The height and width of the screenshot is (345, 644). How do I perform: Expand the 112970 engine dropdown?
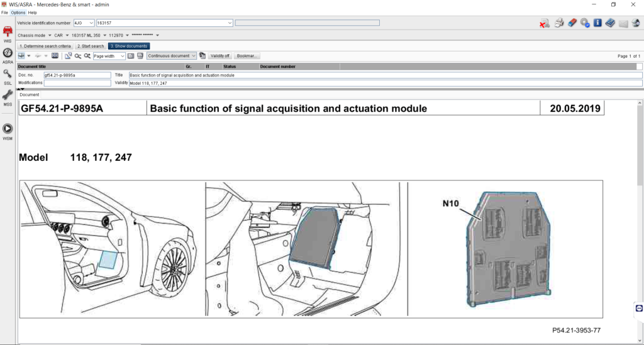click(x=127, y=35)
